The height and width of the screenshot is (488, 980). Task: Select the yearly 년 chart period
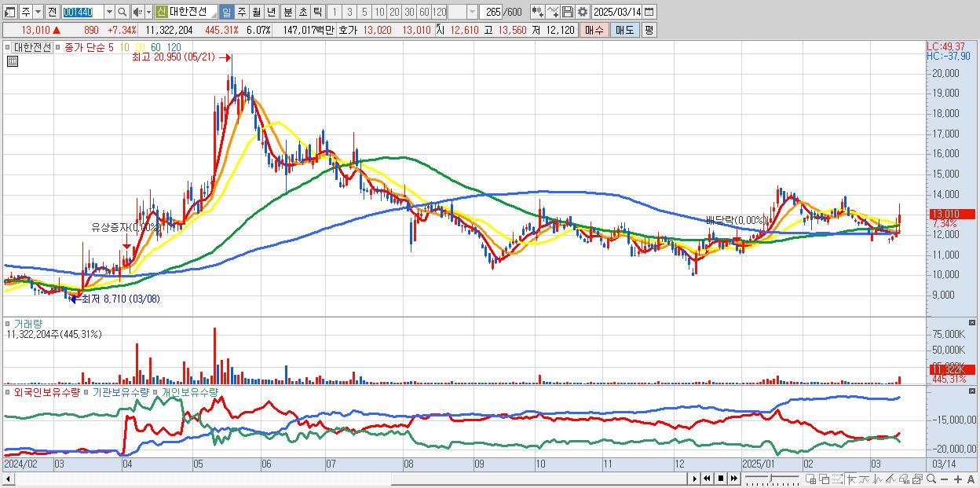coord(271,12)
